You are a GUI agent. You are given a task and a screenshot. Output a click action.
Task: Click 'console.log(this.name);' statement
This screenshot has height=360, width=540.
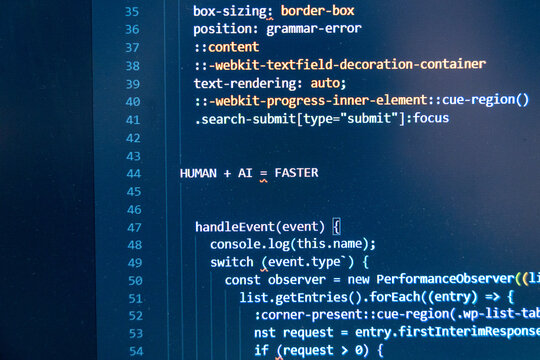(x=293, y=244)
